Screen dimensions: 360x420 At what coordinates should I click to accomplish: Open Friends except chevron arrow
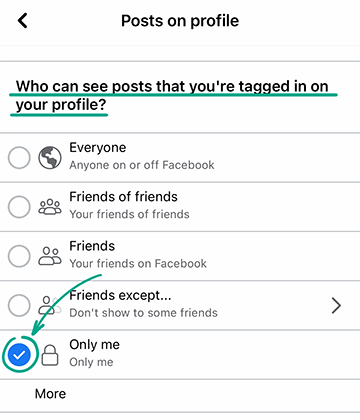[x=336, y=306]
